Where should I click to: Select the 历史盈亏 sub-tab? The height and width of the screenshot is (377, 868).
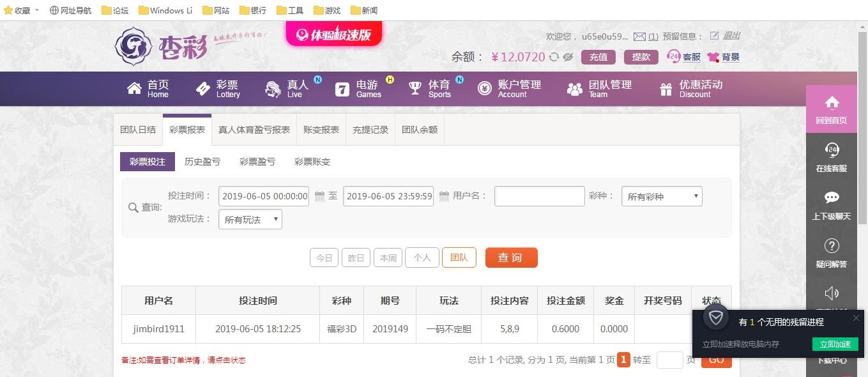pos(202,162)
